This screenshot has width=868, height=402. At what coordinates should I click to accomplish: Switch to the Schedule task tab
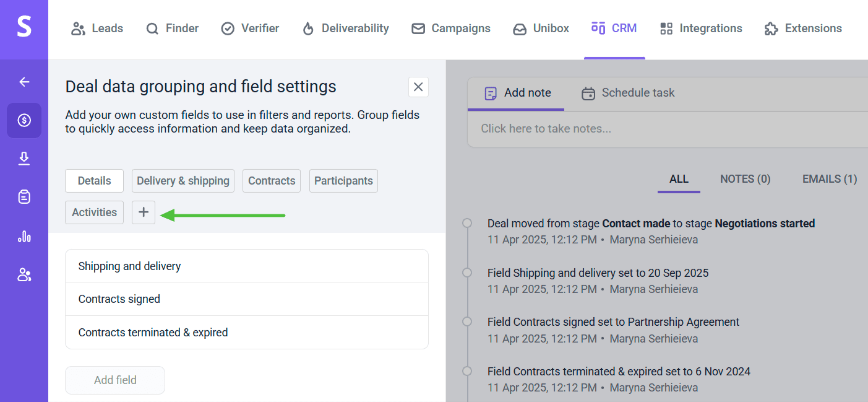[628, 93]
